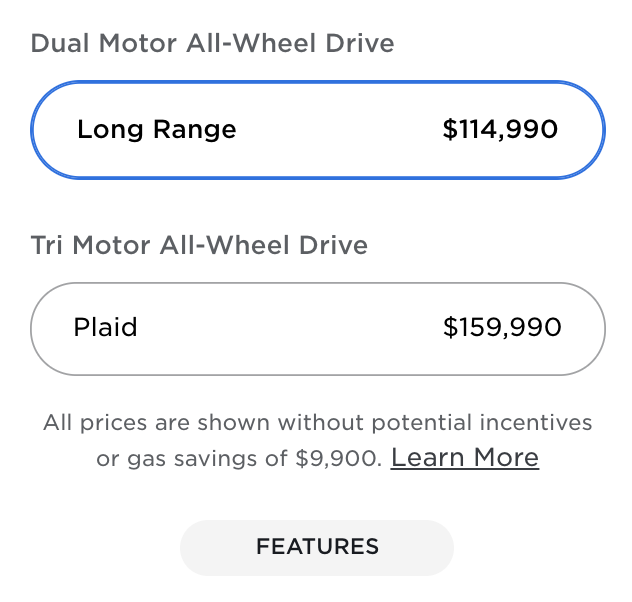
Task: Click the word "More" in the underlined link
Action: click(505, 458)
